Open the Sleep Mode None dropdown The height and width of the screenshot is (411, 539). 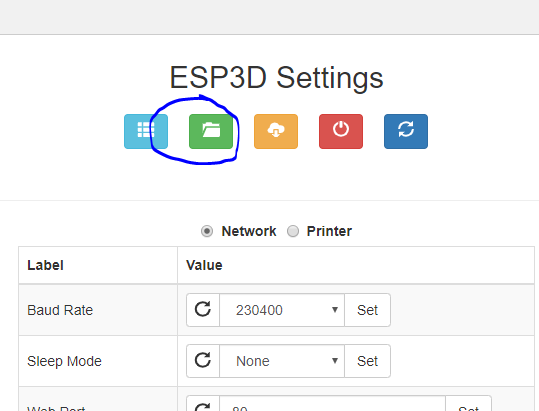click(282, 360)
